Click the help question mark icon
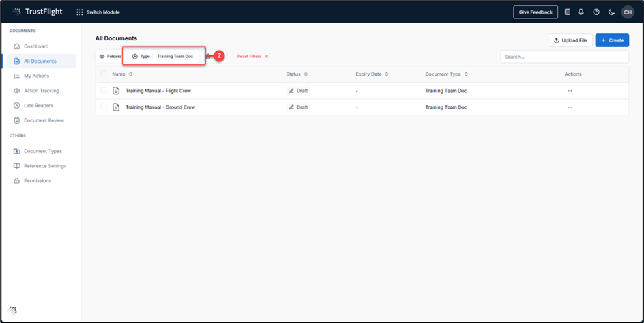The width and height of the screenshot is (644, 323). (596, 12)
